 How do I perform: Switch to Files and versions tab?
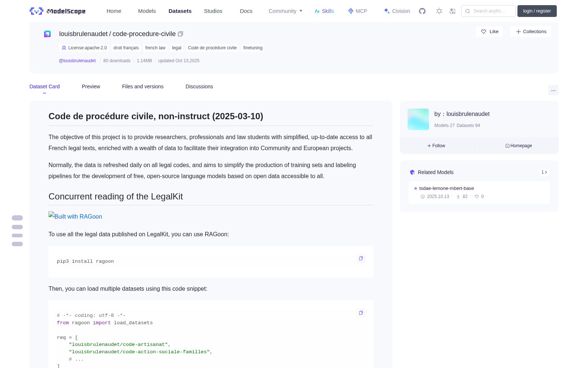[x=143, y=86]
